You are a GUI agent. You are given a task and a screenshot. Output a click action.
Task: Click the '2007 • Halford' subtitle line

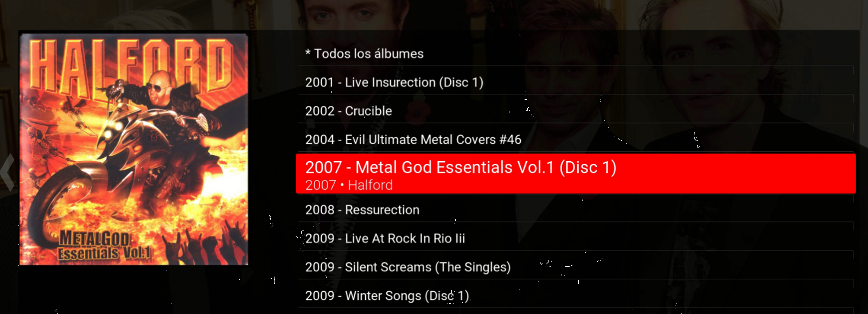click(349, 185)
